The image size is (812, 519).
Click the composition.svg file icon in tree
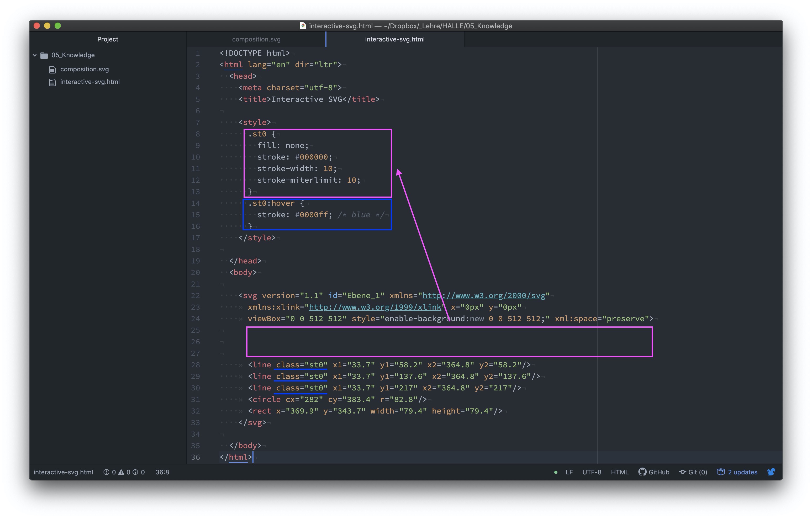tap(52, 70)
